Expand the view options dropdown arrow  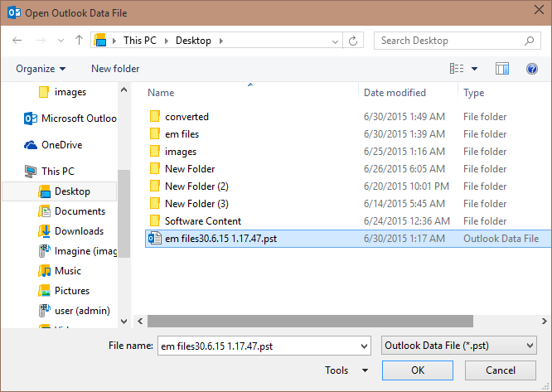[x=475, y=69]
